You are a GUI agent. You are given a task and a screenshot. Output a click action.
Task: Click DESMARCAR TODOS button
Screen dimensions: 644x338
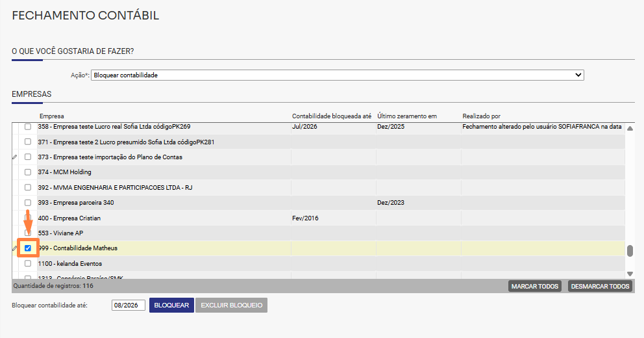pos(600,286)
